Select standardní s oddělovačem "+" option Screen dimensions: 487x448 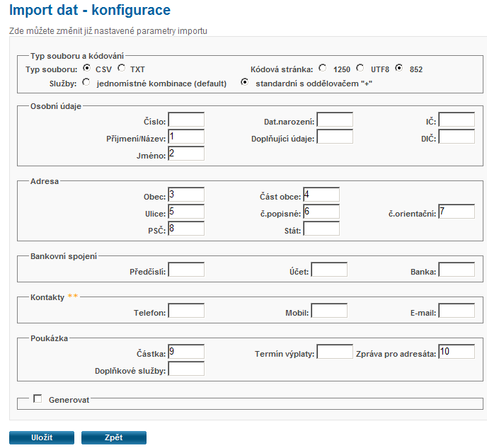click(x=245, y=82)
